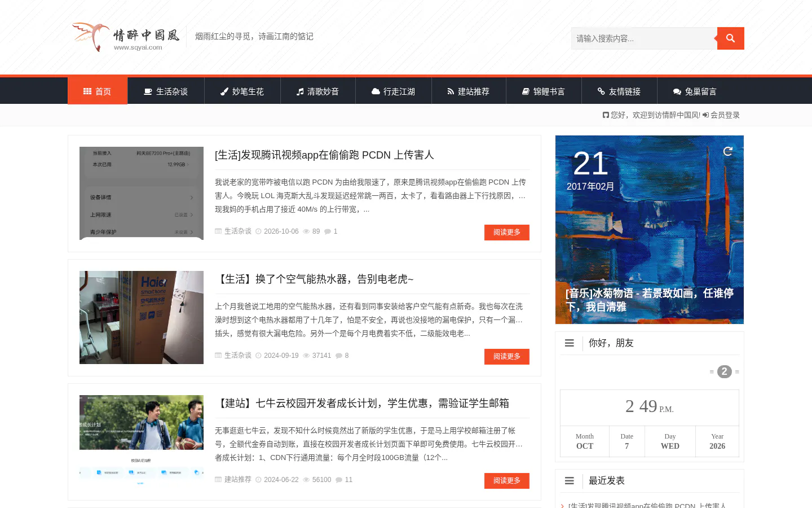Viewport: 812px width, 508px height.
Task: Click the eye views icon showing 56100
Action: [306, 480]
